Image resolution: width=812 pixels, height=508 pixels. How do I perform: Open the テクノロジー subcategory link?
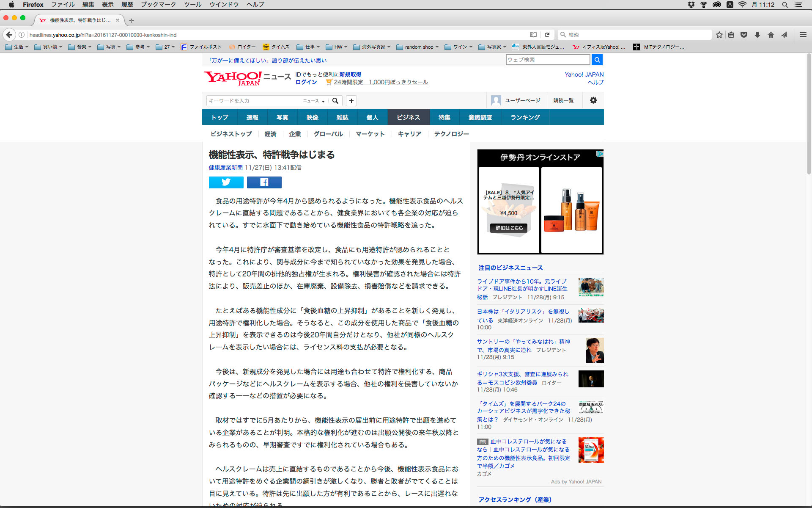[x=451, y=134]
